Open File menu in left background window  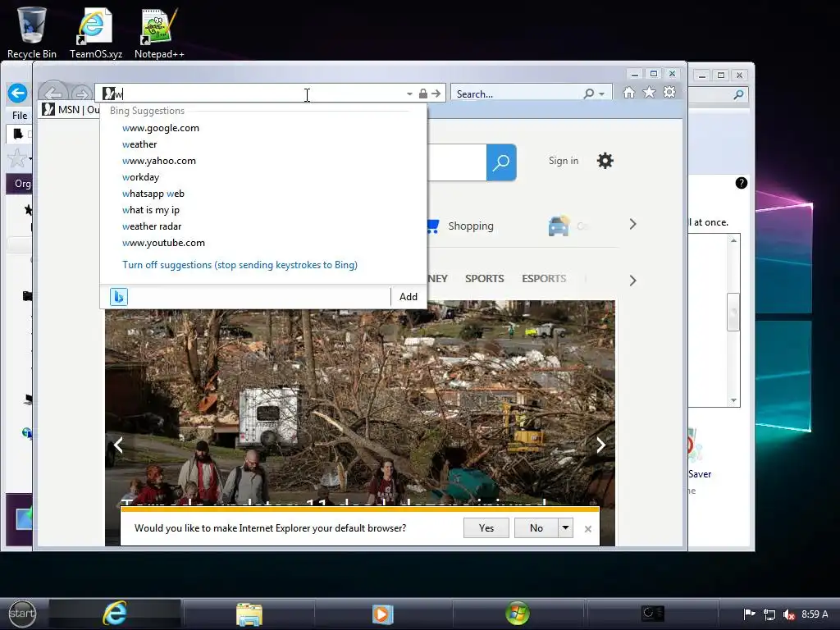pyautogui.click(x=20, y=115)
